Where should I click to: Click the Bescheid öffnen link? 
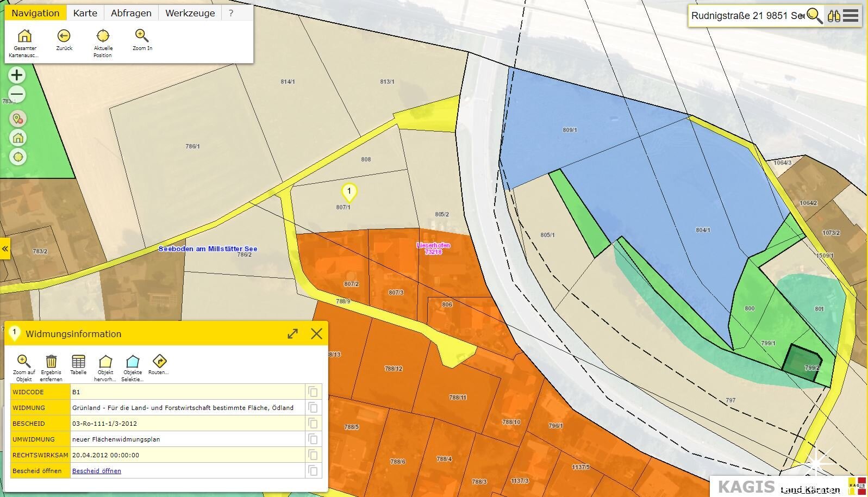click(x=97, y=471)
